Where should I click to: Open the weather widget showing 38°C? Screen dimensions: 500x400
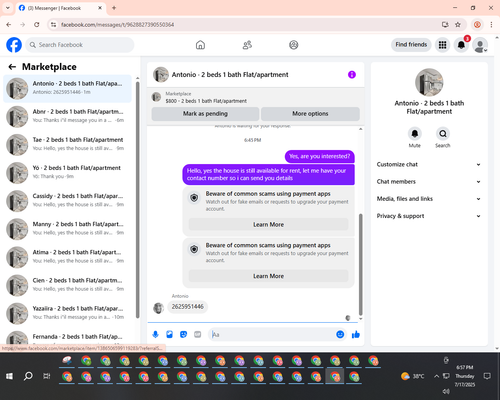(413, 376)
